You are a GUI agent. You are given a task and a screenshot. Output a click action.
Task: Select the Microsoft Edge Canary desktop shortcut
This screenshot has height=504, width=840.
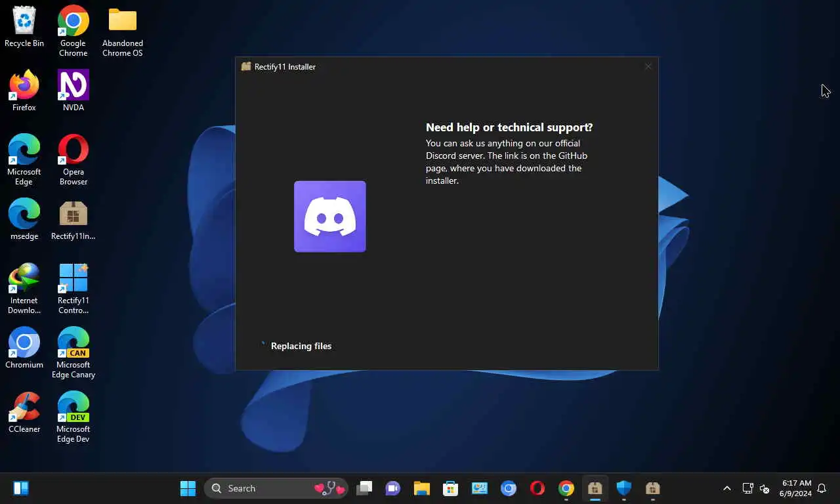73,353
